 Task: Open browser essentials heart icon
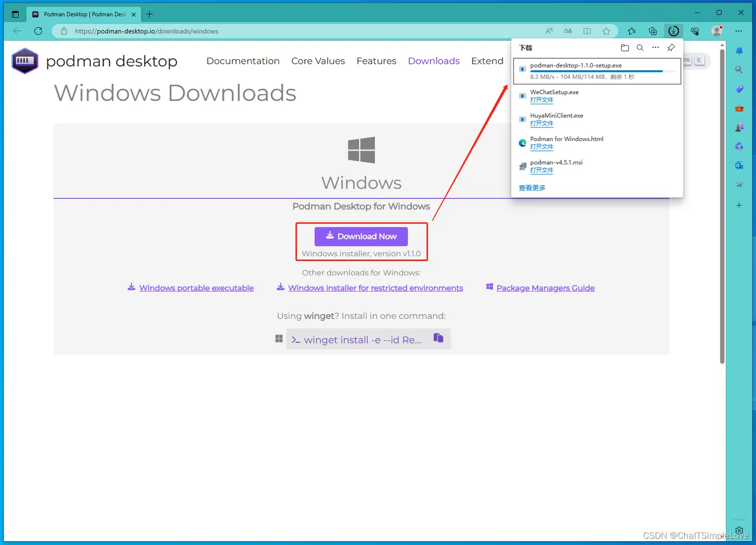pyautogui.click(x=695, y=31)
